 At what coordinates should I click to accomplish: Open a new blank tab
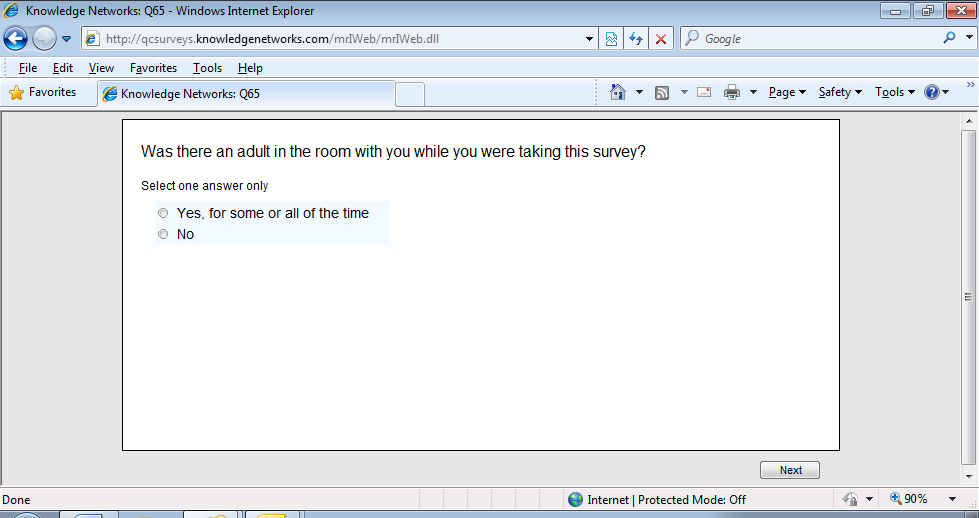[x=410, y=94]
